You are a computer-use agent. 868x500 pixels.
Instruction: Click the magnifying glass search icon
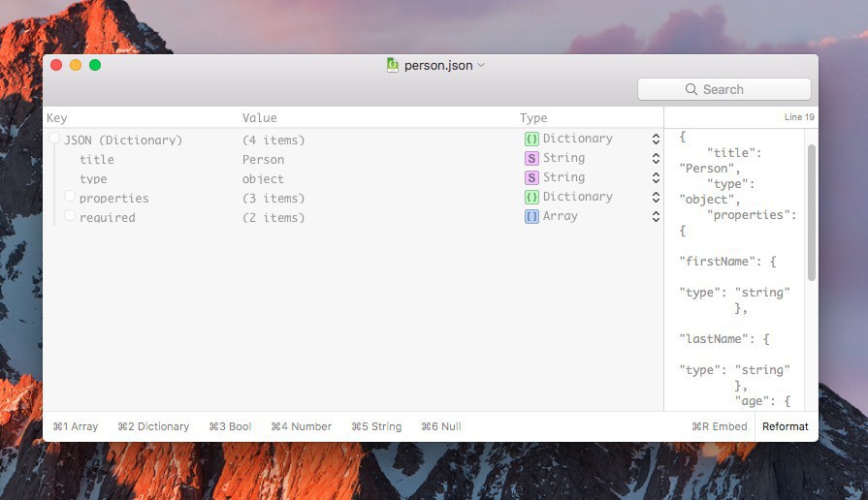691,89
